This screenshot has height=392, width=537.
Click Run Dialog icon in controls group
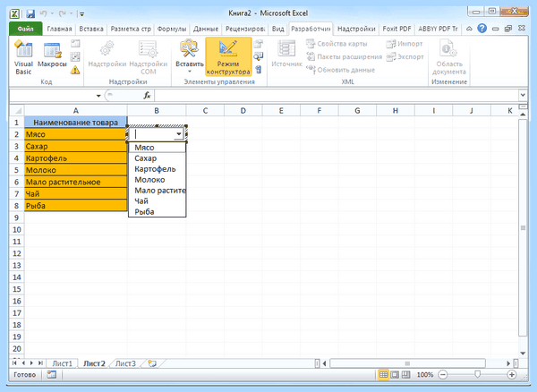259,70
